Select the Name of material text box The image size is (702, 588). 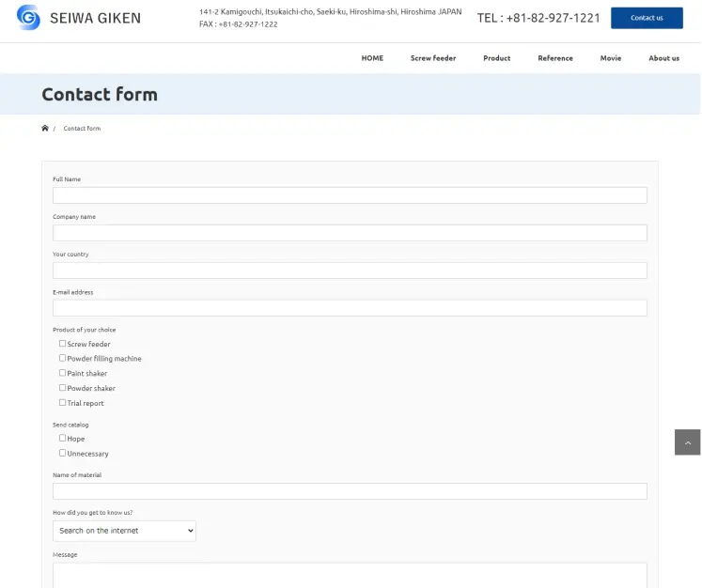(x=351, y=491)
